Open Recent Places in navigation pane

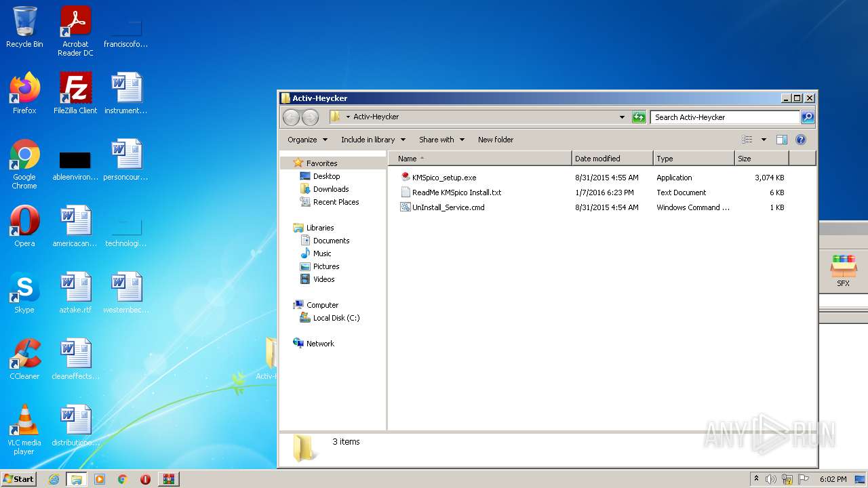(336, 202)
